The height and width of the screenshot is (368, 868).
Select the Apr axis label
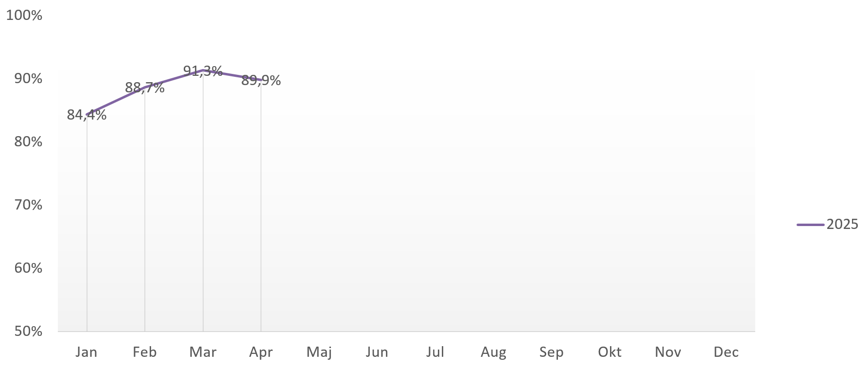point(261,352)
